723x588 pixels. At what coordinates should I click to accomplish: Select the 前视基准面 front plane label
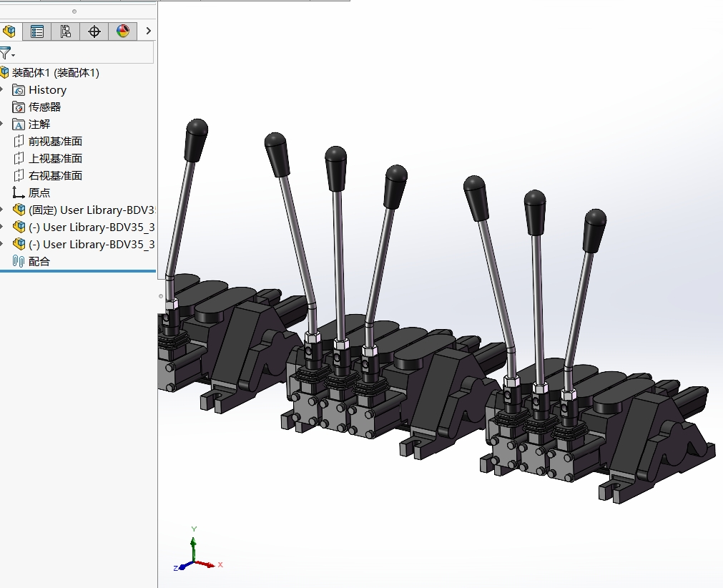(55, 141)
